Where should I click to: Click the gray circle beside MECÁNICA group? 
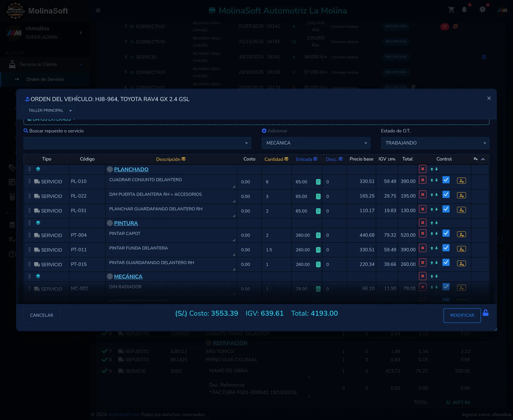pyautogui.click(x=110, y=276)
